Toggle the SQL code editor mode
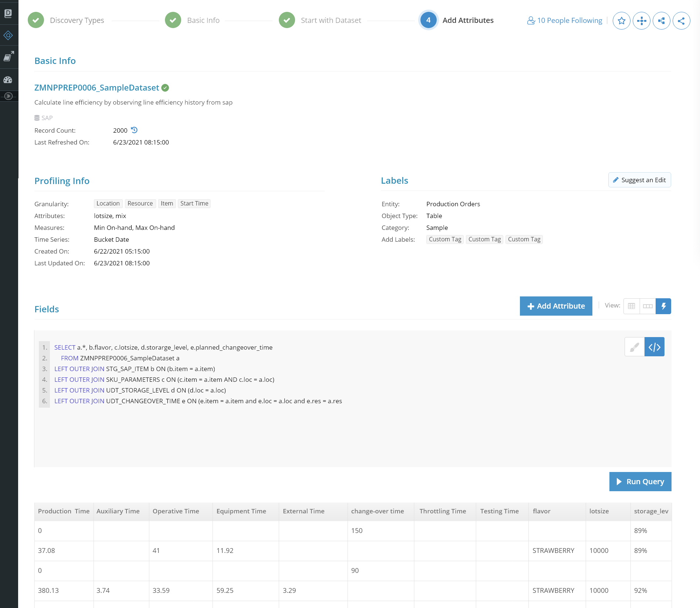The image size is (700, 608). pyautogui.click(x=654, y=347)
